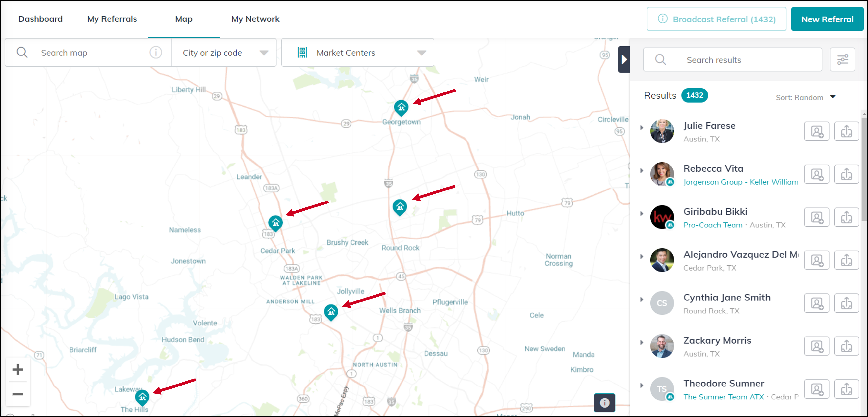This screenshot has height=417, width=868.
Task: Open the Market Centers dropdown
Action: (x=358, y=53)
